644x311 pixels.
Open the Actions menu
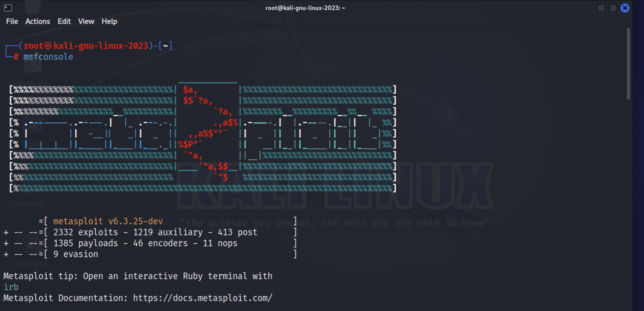(x=38, y=21)
